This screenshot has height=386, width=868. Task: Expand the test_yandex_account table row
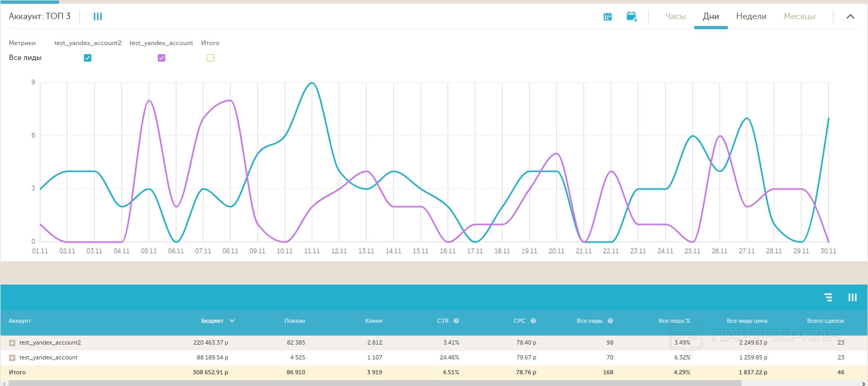pyautogui.click(x=12, y=358)
